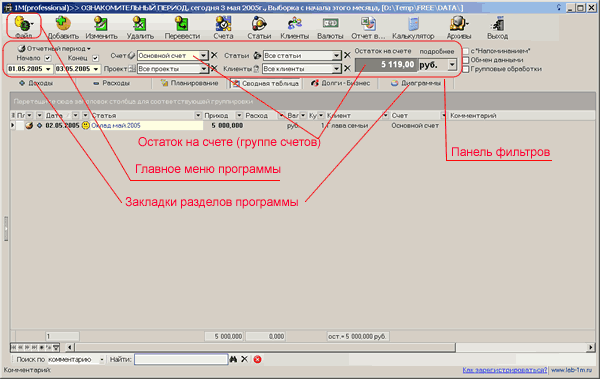
Task: Open the 01.05.2005 start date dropdown
Action: tap(48, 69)
